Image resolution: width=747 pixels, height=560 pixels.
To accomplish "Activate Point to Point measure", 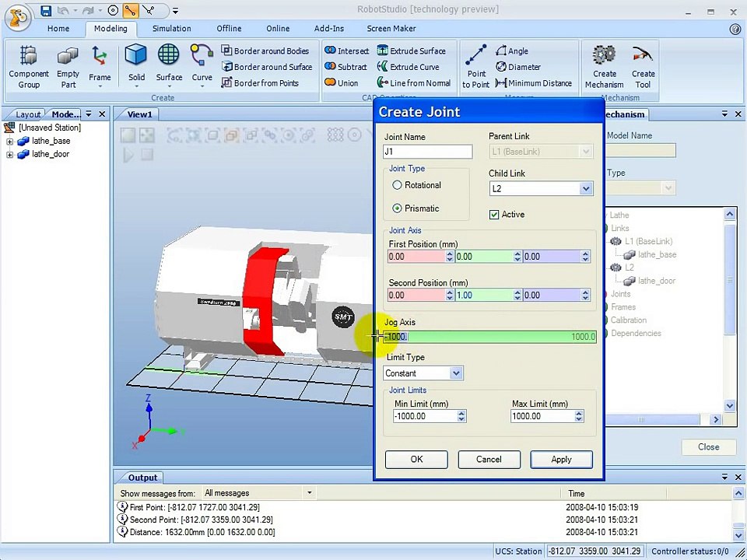I will pyautogui.click(x=475, y=67).
